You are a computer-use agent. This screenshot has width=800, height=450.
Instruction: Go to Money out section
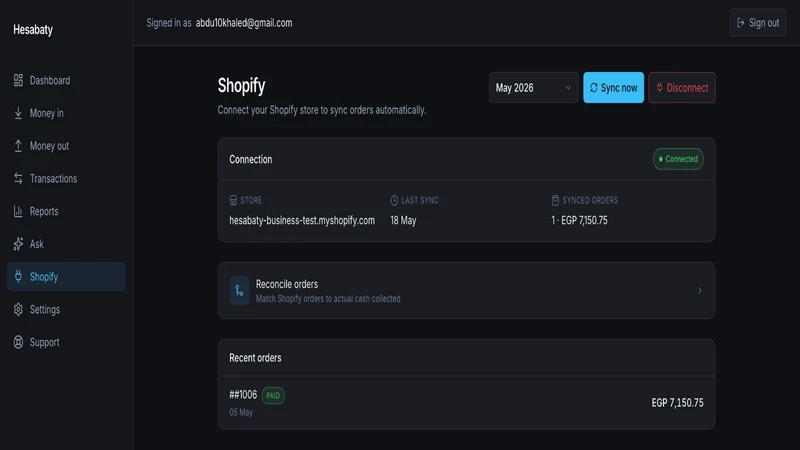[66, 145]
